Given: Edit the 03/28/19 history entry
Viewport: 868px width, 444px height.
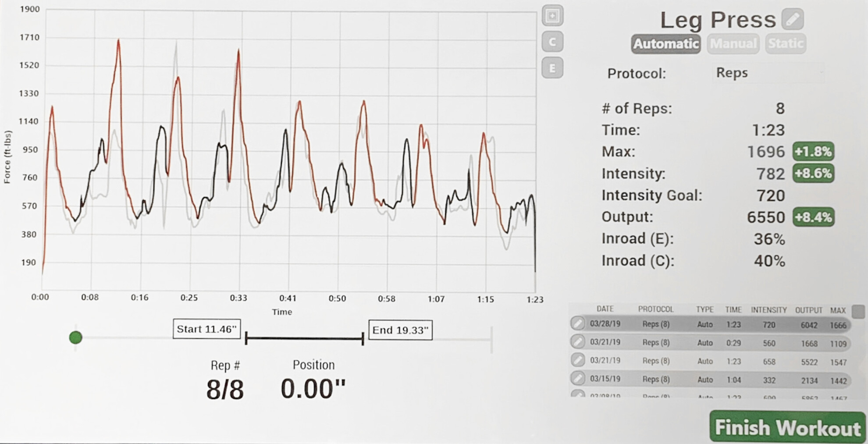Looking at the screenshot, I should tap(578, 324).
